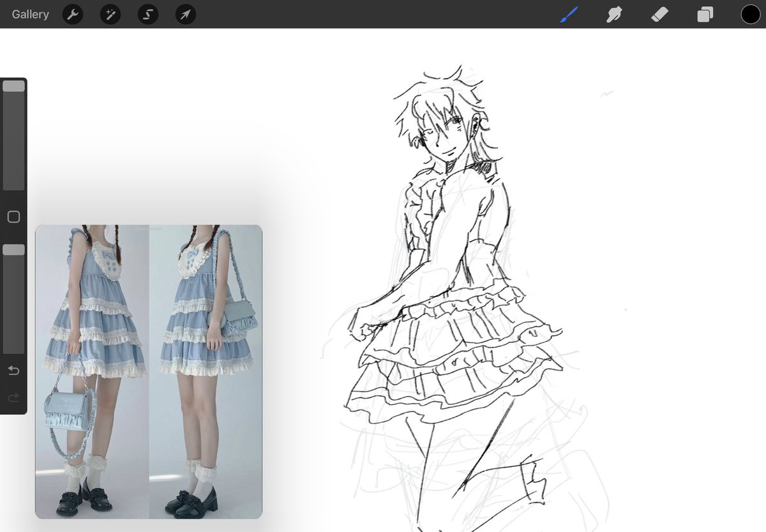Adjust the brush size slider
The image size is (766, 532).
(x=13, y=135)
